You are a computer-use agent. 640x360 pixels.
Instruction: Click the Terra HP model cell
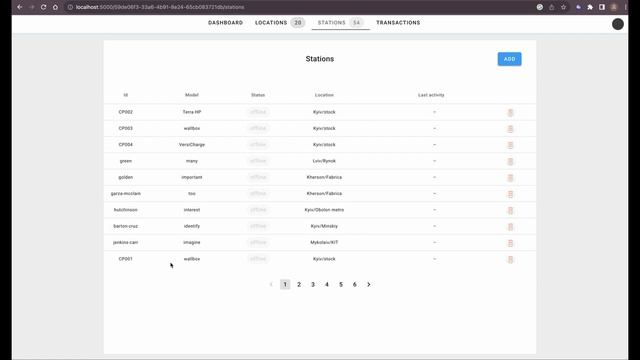(x=192, y=112)
